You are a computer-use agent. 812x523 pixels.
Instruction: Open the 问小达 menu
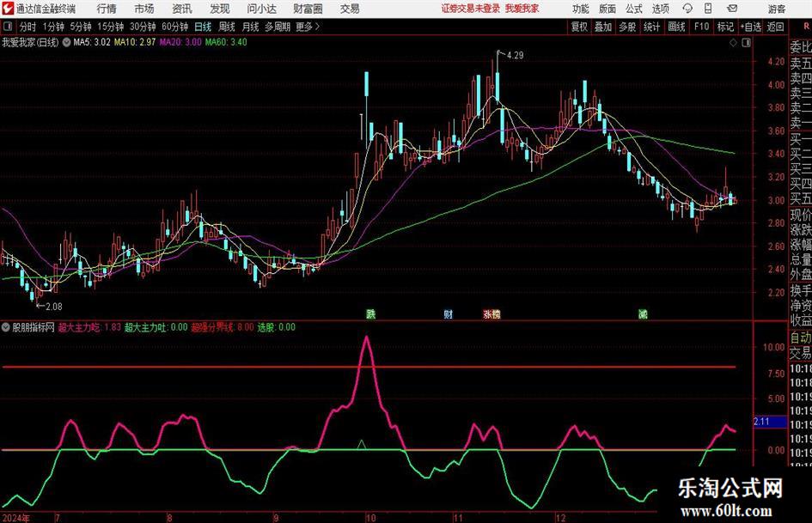coord(261,9)
